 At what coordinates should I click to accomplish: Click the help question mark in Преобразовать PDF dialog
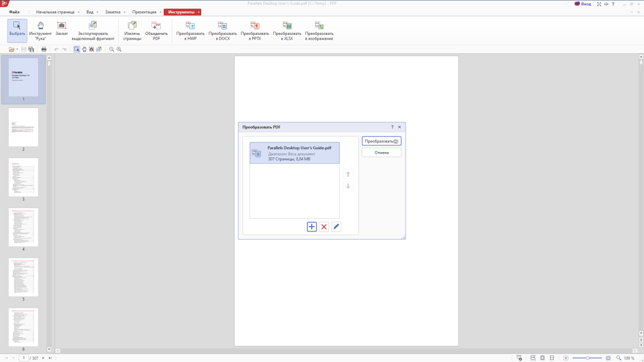(392, 127)
